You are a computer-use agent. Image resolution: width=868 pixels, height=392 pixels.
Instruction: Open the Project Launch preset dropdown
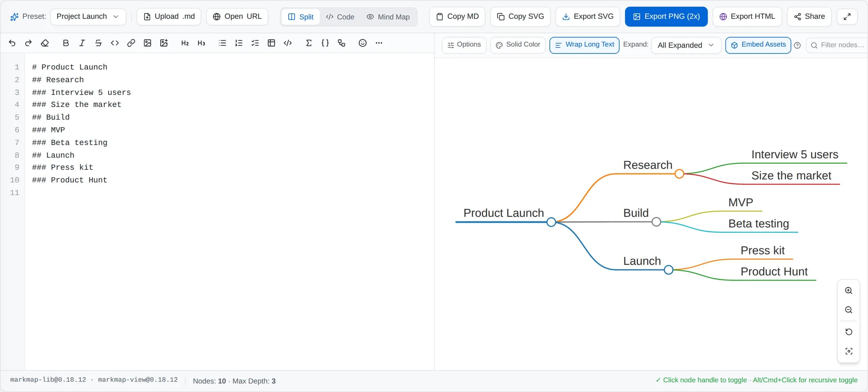88,17
